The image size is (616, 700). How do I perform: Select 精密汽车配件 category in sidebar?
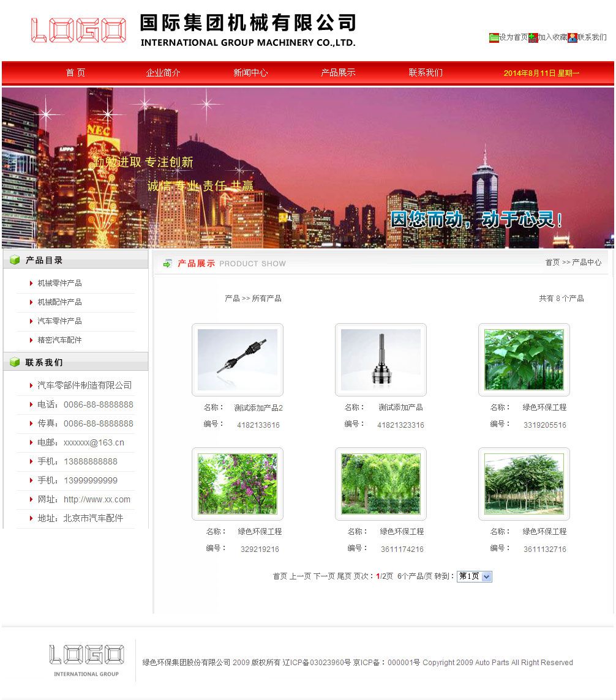click(x=59, y=340)
